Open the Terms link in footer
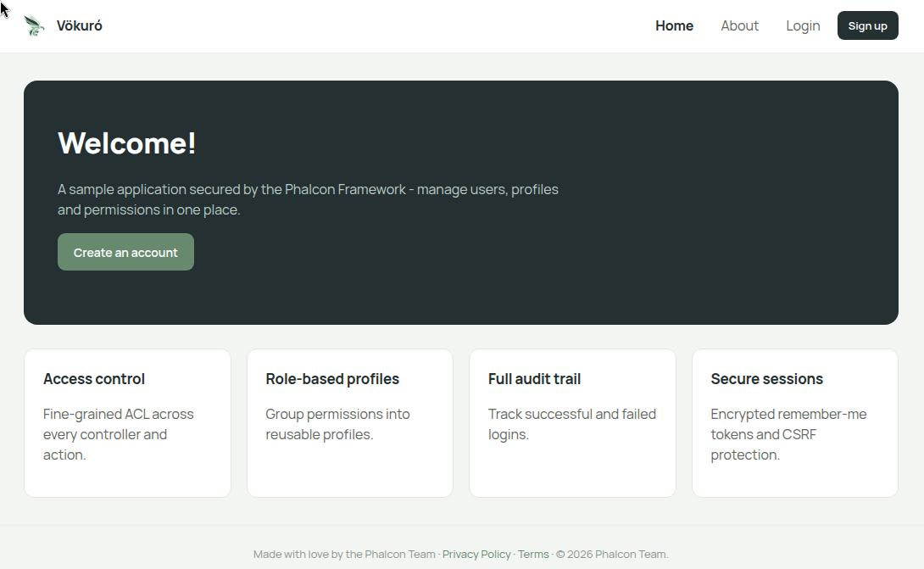The image size is (924, 569). pyautogui.click(x=533, y=555)
